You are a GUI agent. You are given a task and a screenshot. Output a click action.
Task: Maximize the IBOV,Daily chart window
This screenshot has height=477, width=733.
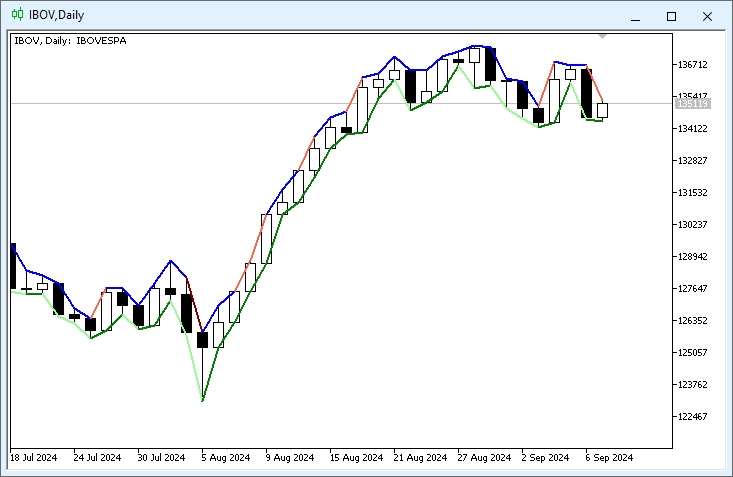(x=671, y=16)
